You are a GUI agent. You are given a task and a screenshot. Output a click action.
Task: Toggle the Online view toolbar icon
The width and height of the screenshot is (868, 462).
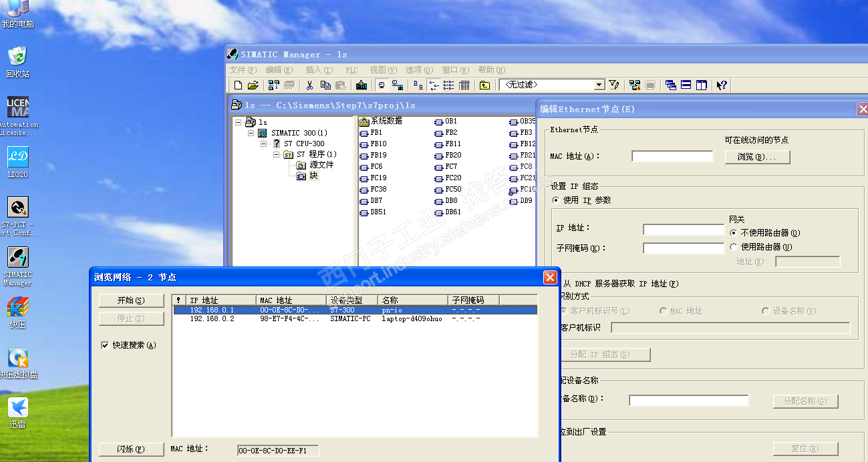(x=382, y=85)
